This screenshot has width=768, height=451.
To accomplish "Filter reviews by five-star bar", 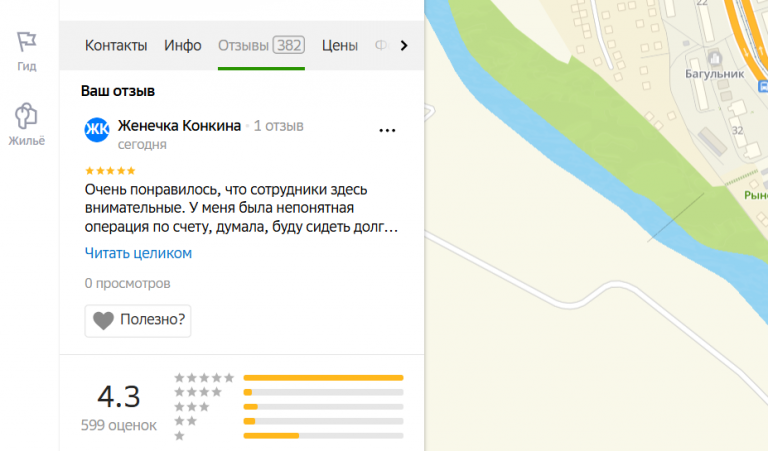I will (x=323, y=378).
